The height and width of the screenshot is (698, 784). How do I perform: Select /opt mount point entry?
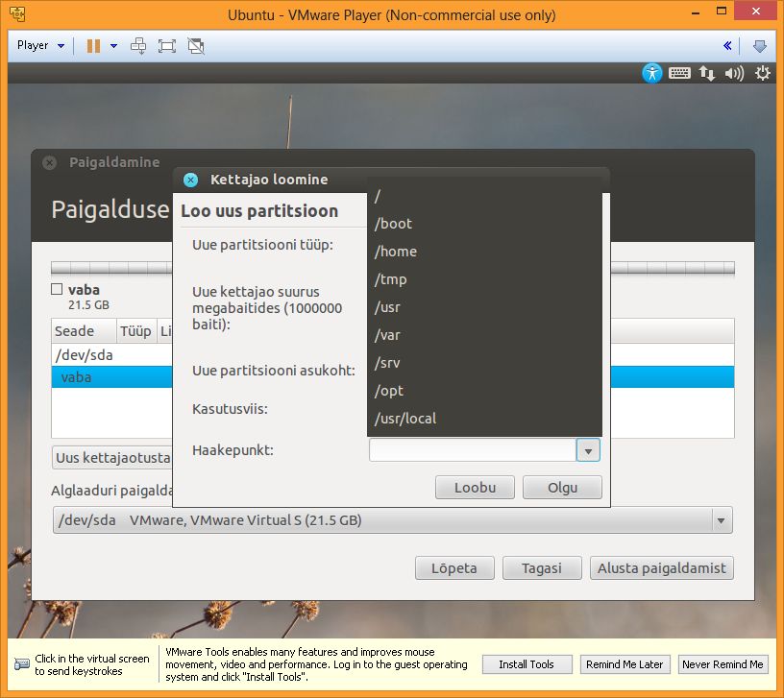(484, 391)
